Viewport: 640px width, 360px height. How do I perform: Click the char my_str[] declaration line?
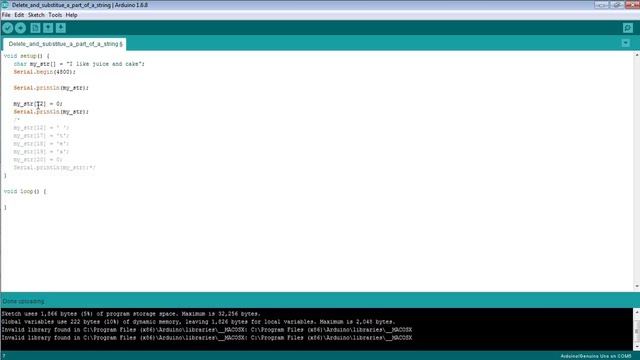[x=79, y=64]
